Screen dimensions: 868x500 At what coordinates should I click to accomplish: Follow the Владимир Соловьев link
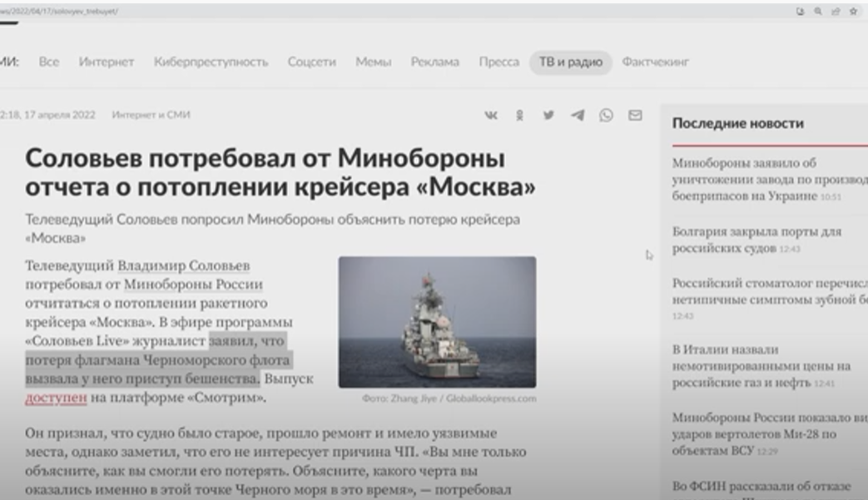click(183, 266)
